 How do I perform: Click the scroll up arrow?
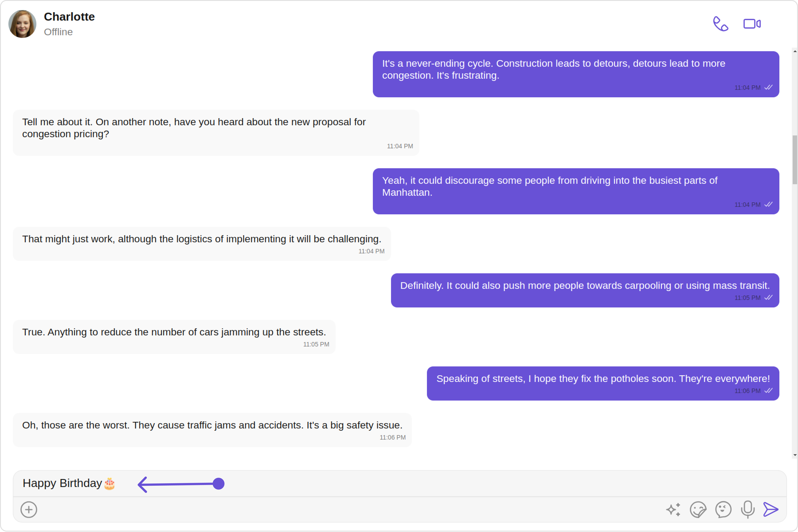click(x=795, y=51)
